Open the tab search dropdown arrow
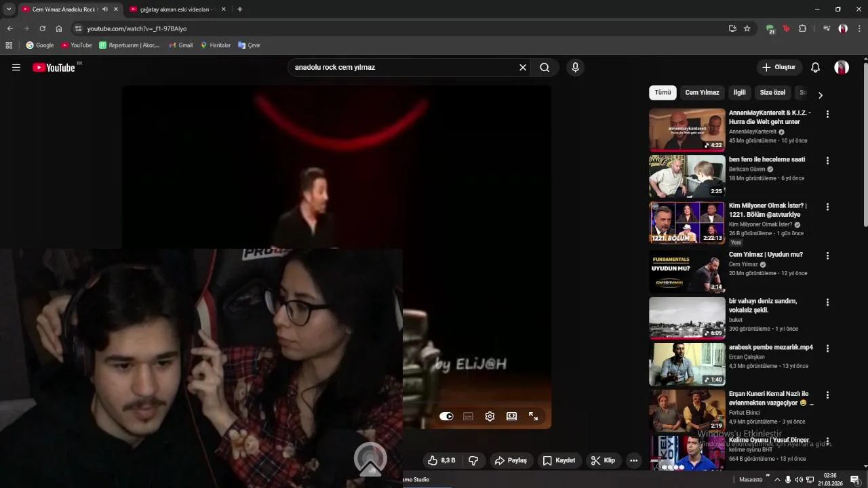This screenshot has height=488, width=868. coord(9,9)
